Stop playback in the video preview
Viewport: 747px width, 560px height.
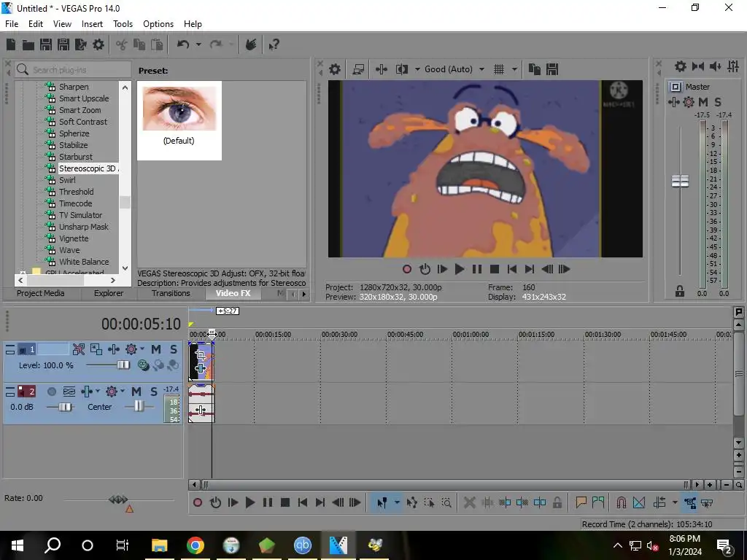495,269
